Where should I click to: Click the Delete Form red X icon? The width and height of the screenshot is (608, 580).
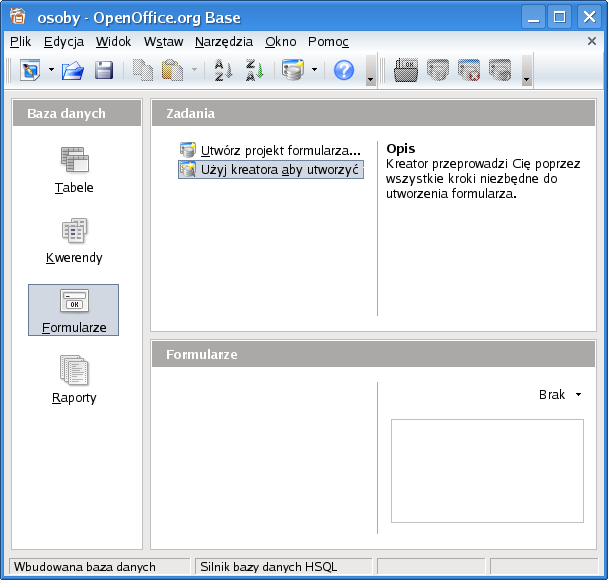click(x=469, y=70)
